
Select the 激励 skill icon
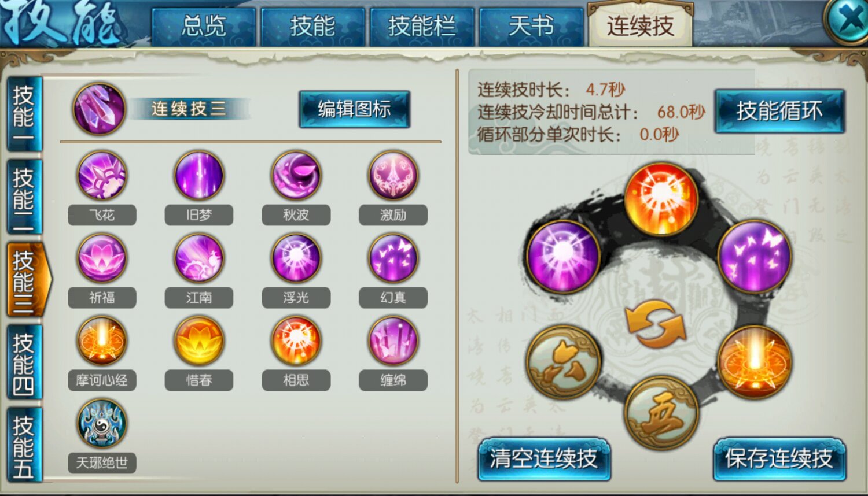coord(393,175)
